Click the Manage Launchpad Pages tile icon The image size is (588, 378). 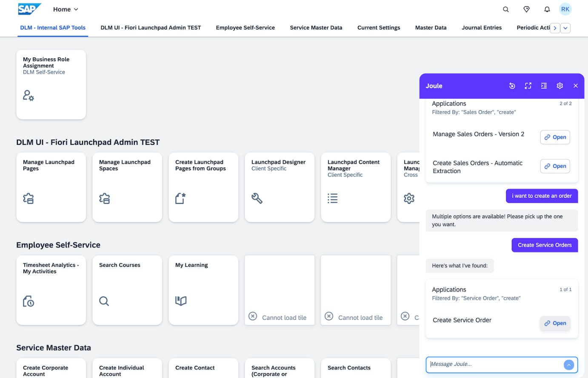tap(28, 198)
